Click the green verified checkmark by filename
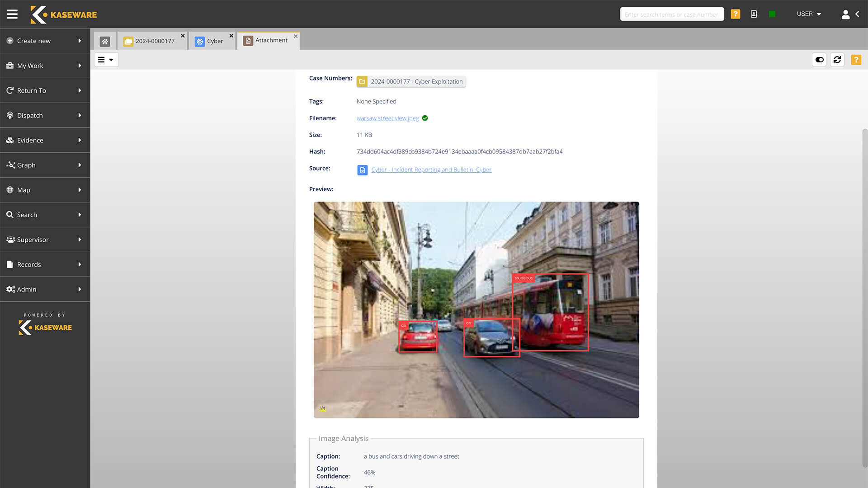868x488 pixels. tap(425, 118)
